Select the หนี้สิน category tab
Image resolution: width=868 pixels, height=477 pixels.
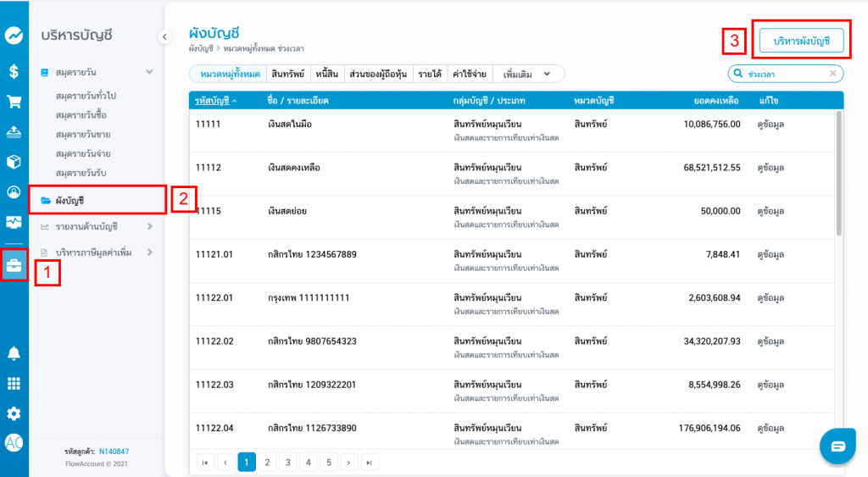tap(325, 74)
